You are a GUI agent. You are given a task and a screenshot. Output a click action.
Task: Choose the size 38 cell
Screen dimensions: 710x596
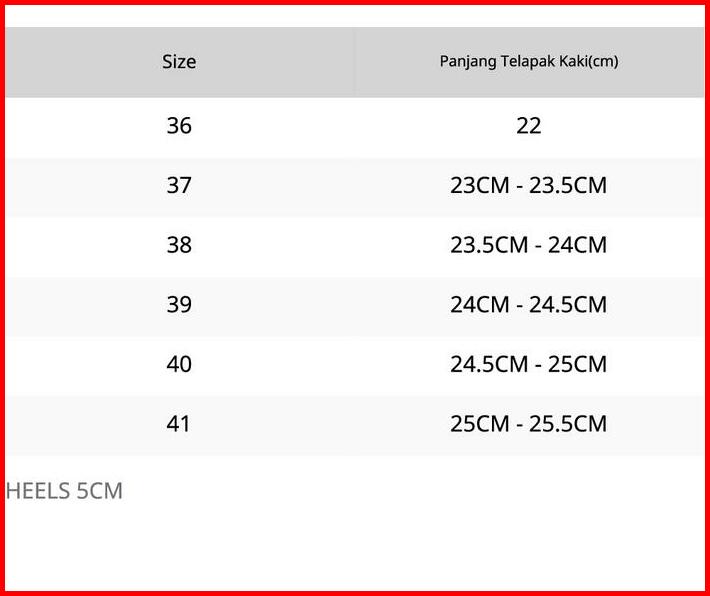[179, 245]
